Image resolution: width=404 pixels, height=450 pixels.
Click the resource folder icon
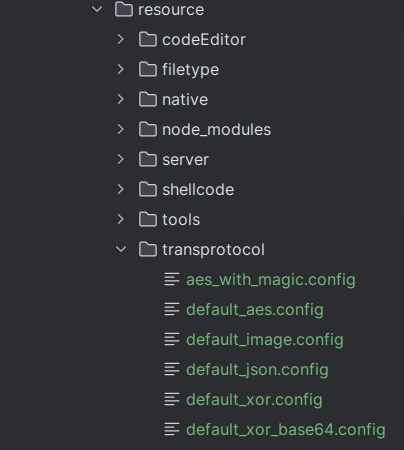124,9
